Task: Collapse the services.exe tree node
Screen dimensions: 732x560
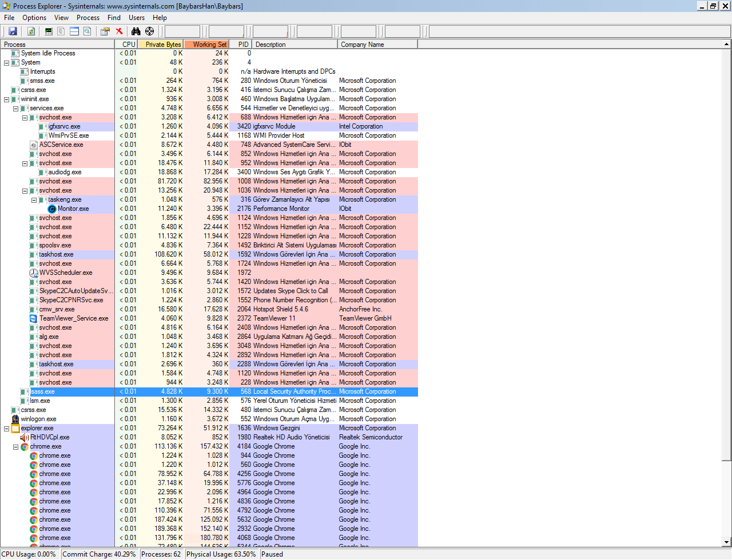Action: 16,109
